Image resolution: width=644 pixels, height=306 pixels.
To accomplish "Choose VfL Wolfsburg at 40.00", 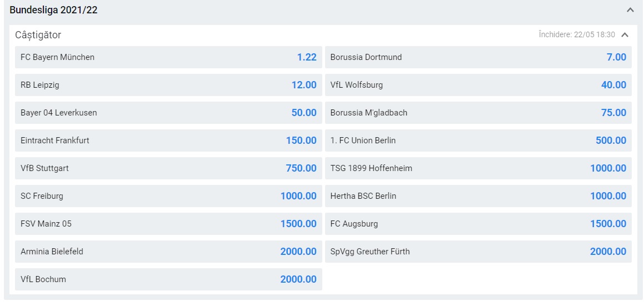I will pos(478,85).
